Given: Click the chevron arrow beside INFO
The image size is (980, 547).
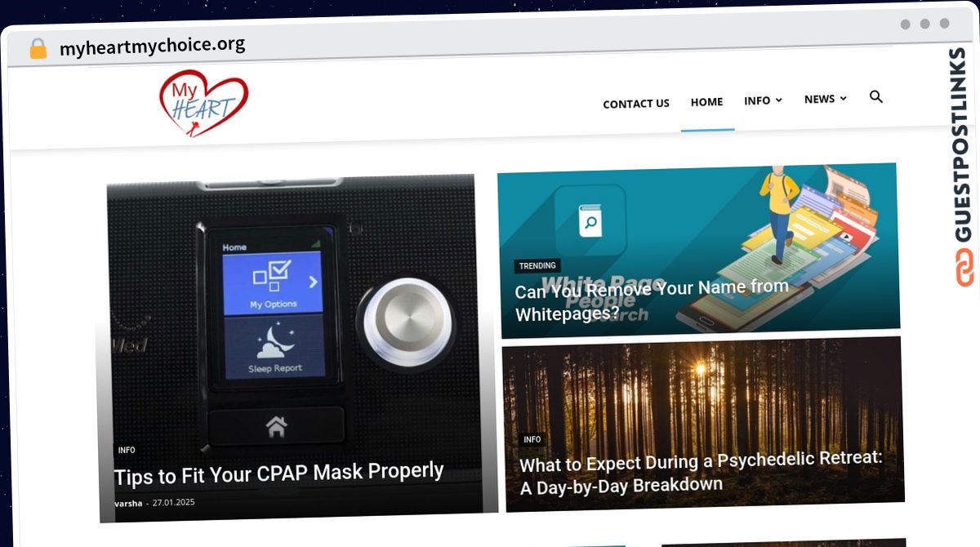Looking at the screenshot, I should coord(778,100).
